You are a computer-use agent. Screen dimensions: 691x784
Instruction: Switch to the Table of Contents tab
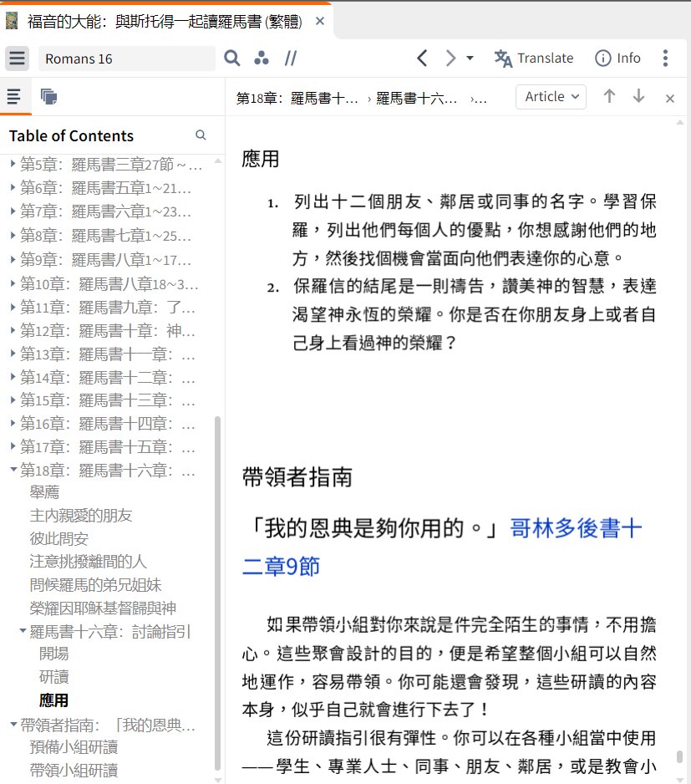pyautogui.click(x=14, y=96)
